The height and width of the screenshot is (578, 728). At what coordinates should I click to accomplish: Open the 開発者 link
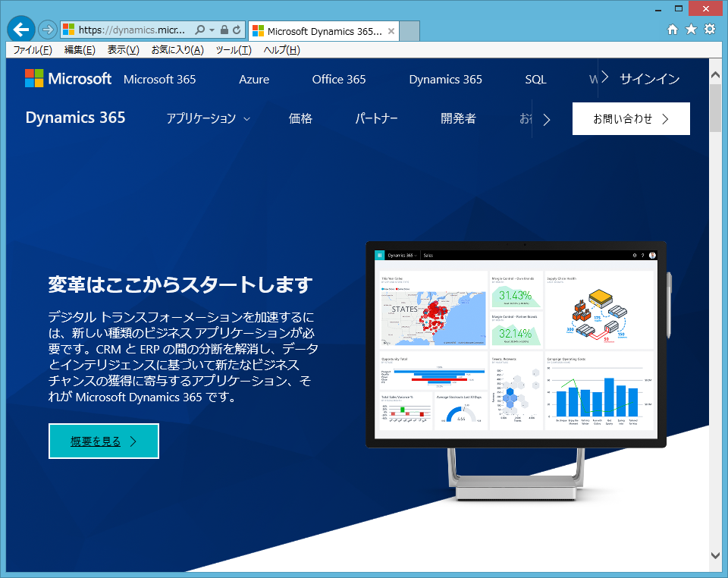pyautogui.click(x=458, y=119)
